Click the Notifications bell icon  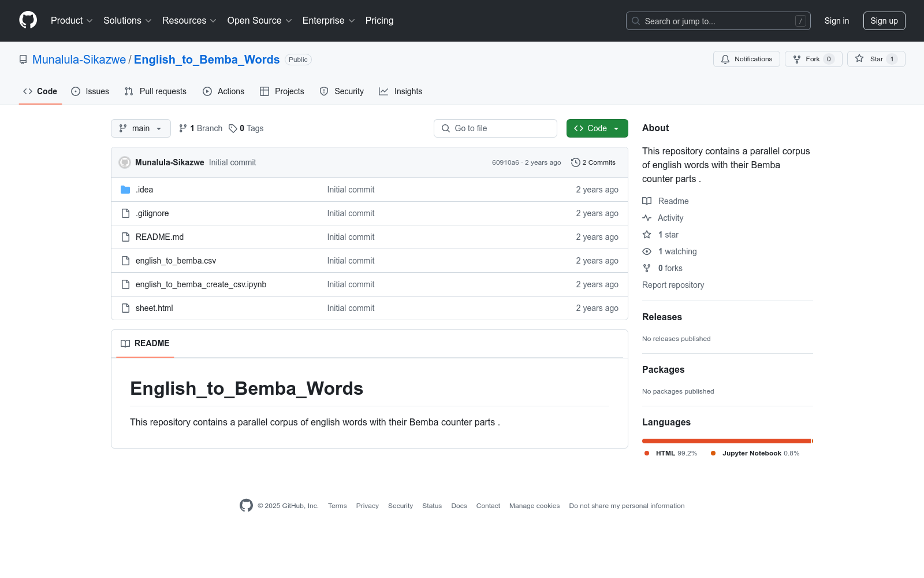tap(725, 59)
